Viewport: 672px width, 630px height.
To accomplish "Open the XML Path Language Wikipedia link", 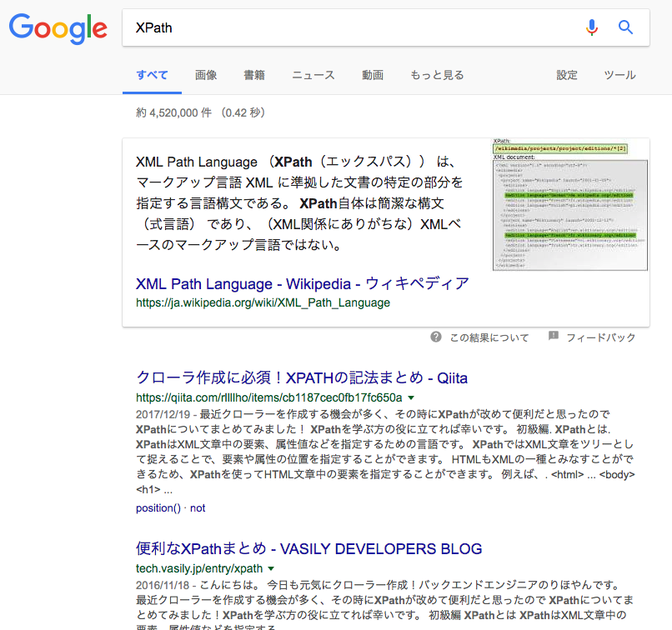I will tap(302, 283).
